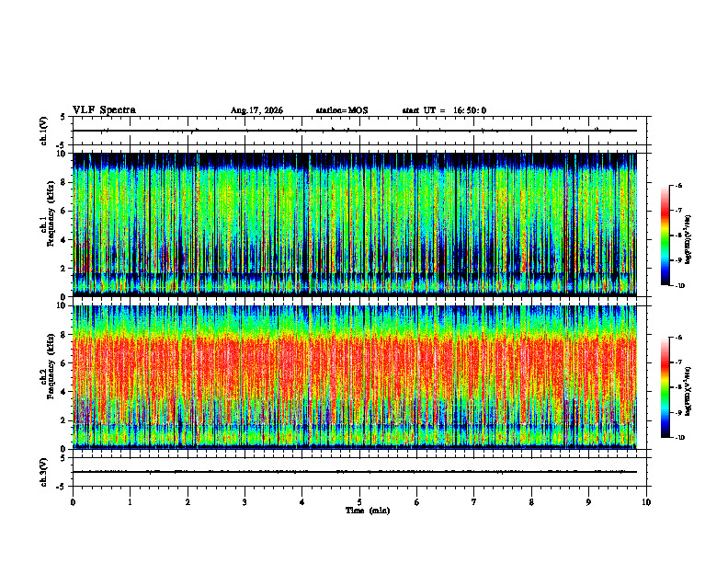Click the Time (min) axis label
728x563 pixels.
click(x=368, y=511)
